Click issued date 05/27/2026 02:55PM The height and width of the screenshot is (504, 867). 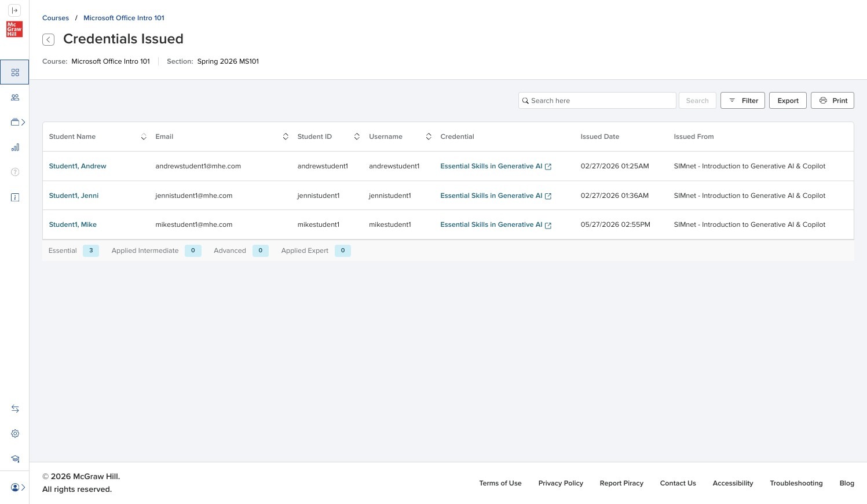click(x=615, y=225)
